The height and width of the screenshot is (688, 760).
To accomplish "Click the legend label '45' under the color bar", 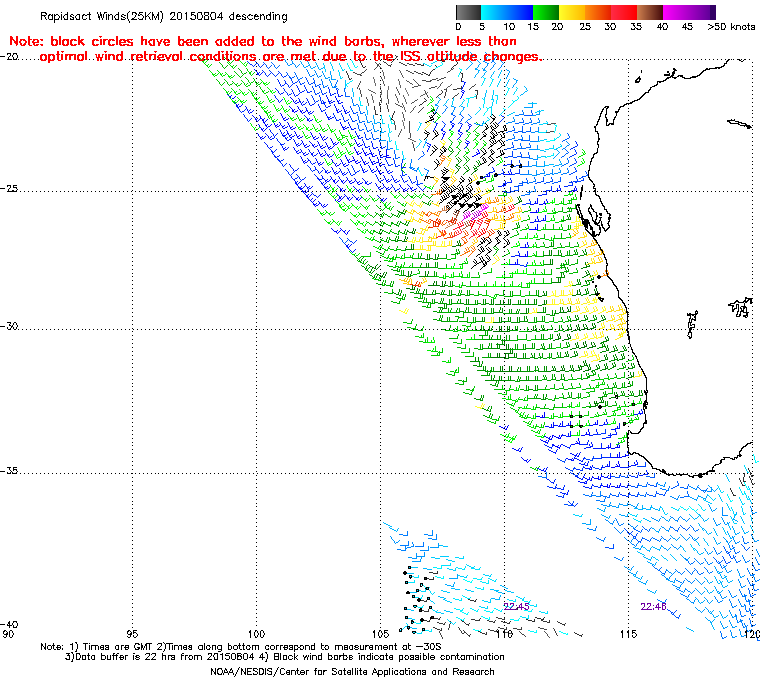I will point(687,27).
